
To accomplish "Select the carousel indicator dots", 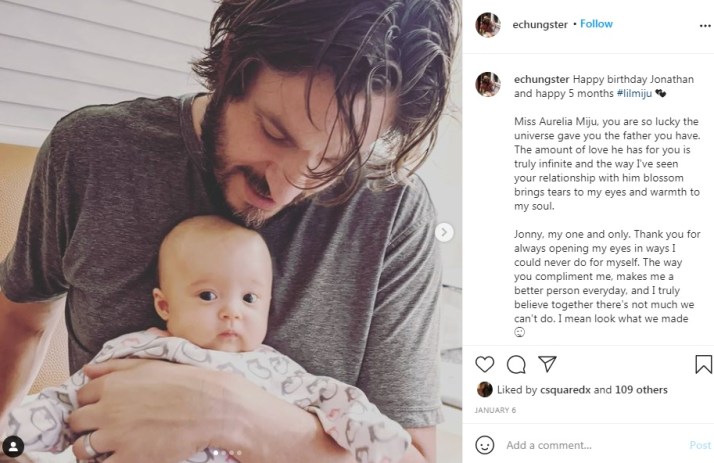I will 227,453.
